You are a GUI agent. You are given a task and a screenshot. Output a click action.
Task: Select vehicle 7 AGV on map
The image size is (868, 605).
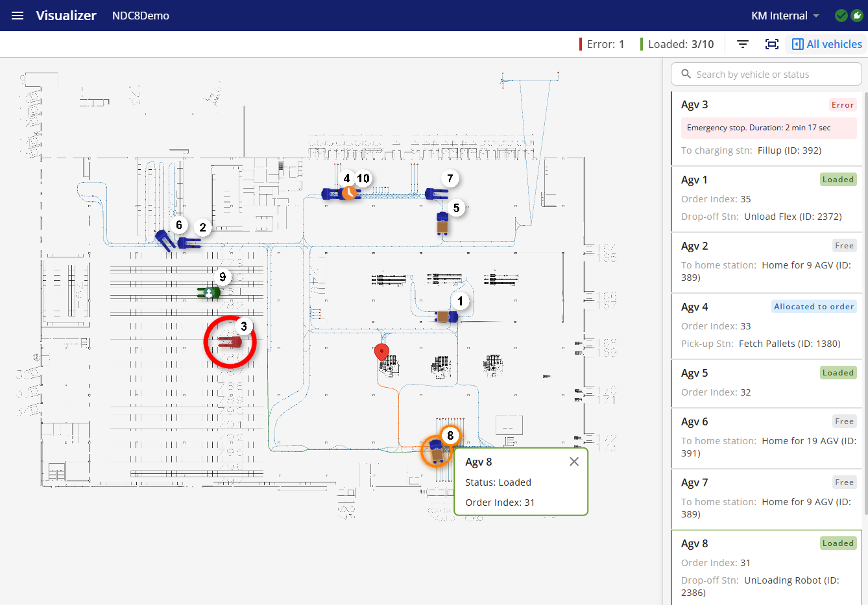point(437,194)
